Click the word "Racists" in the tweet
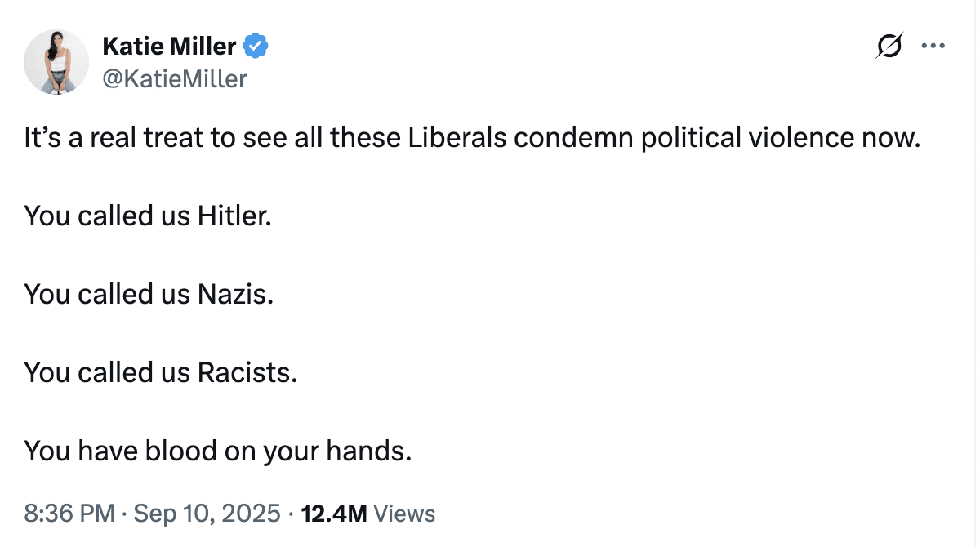 [x=247, y=372]
